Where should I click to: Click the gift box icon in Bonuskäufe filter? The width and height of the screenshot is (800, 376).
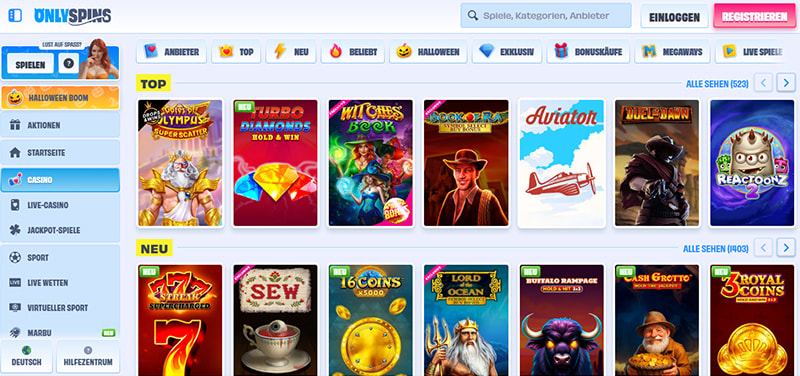click(x=561, y=52)
